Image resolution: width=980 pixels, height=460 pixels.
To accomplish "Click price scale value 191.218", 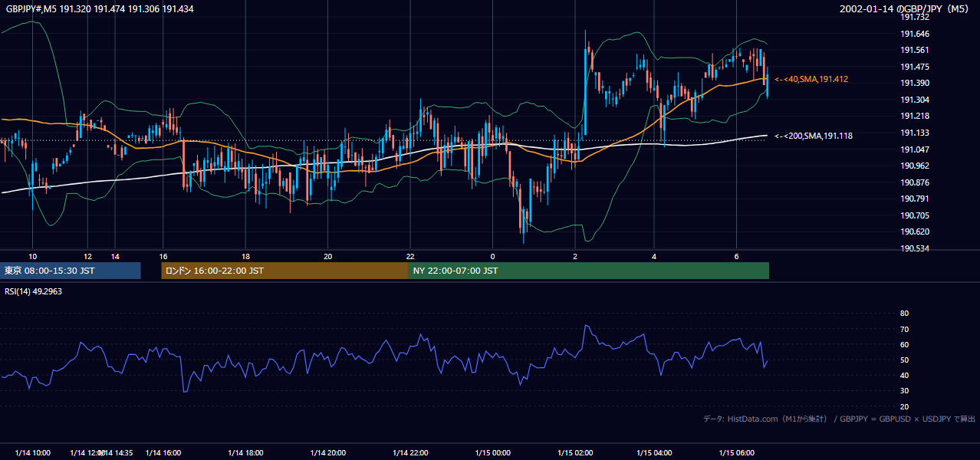I will pyautogui.click(x=916, y=116).
